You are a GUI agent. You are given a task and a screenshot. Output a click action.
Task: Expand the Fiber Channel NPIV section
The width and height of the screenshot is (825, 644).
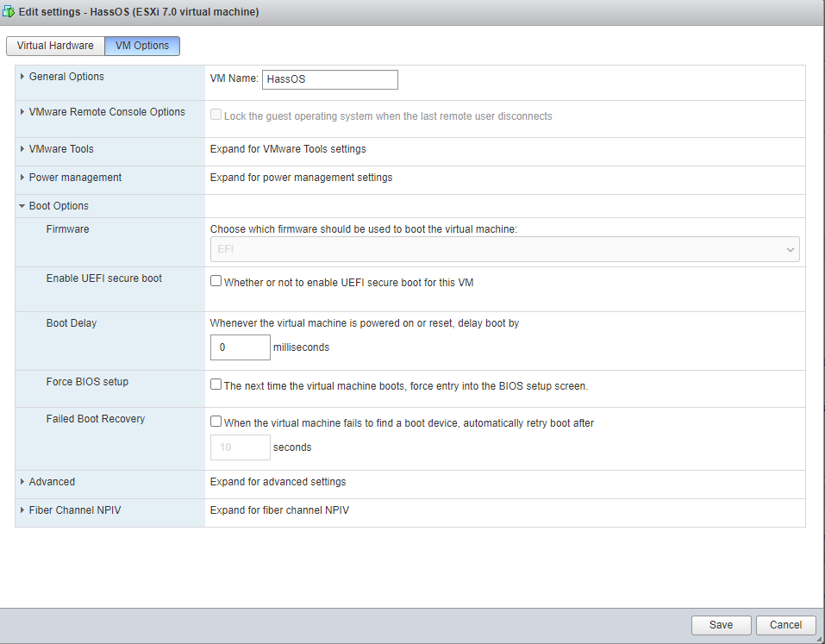click(x=75, y=510)
